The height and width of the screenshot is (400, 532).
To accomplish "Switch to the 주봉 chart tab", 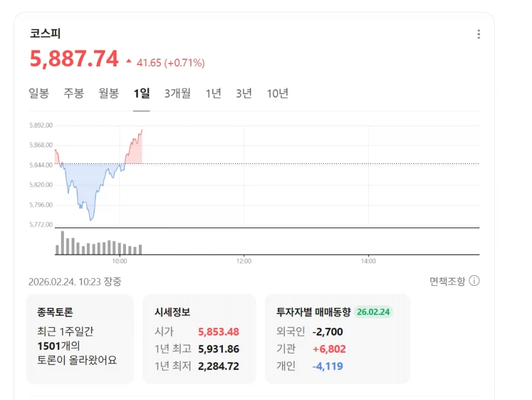I will [73, 93].
